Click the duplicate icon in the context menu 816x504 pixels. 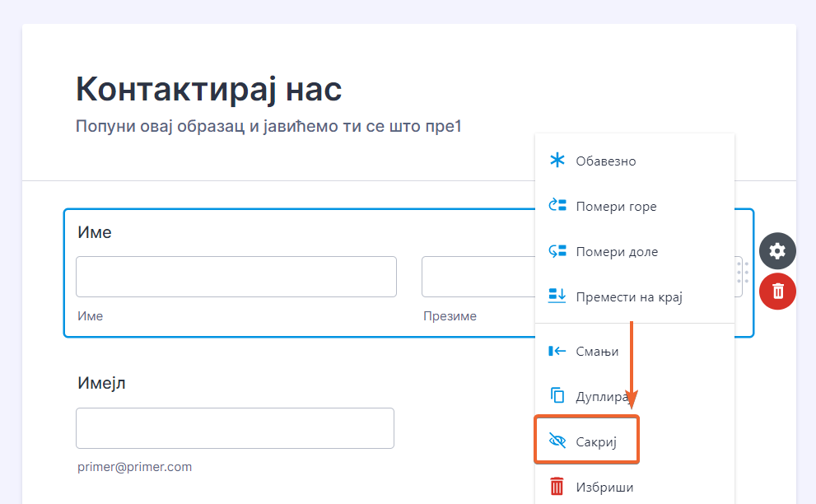[x=557, y=396]
